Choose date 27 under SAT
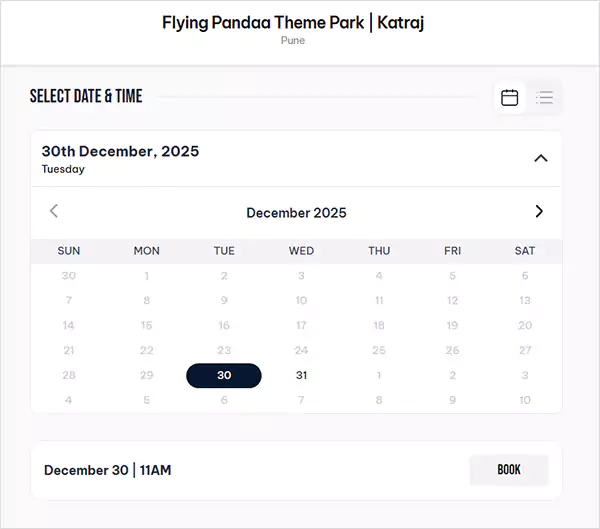This screenshot has height=529, width=600. [525, 350]
